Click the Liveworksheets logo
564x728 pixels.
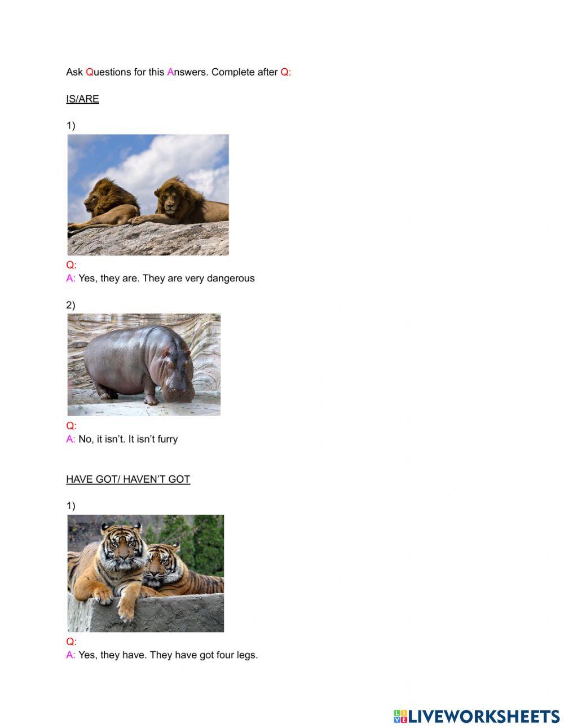point(477,717)
